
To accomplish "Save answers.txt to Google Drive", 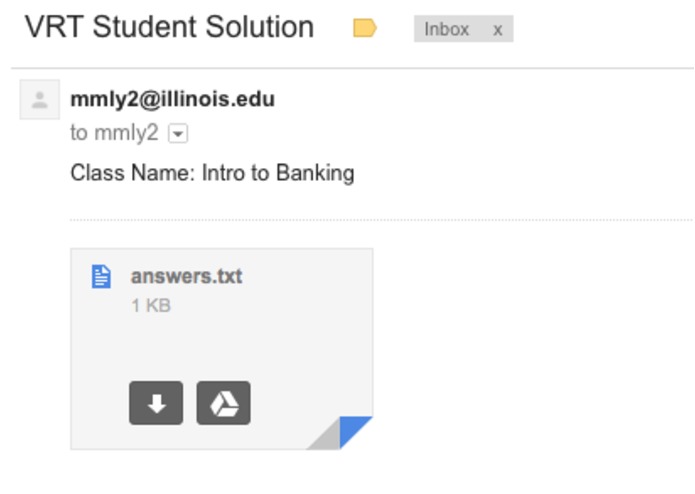I will pos(223,403).
